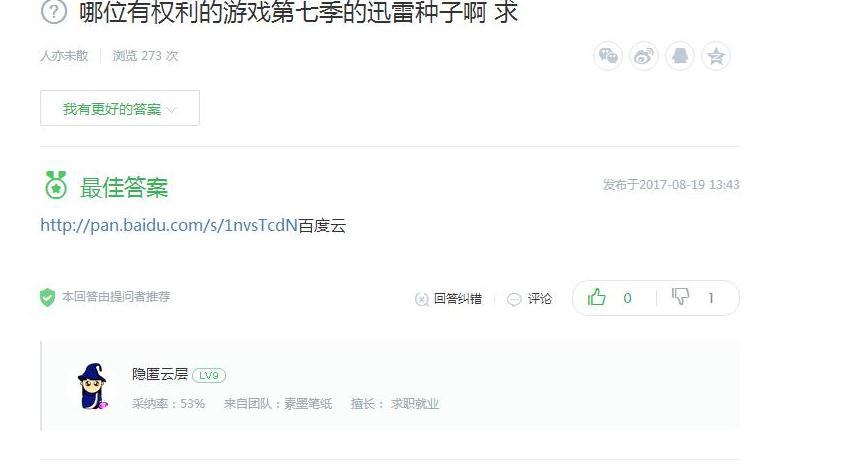This screenshot has height=467, width=858.
Task: Click the green verified shield icon
Action: [48, 297]
